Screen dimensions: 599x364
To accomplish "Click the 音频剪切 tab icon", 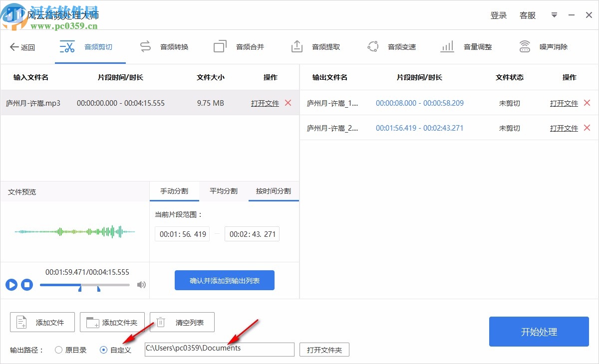I will [x=68, y=46].
